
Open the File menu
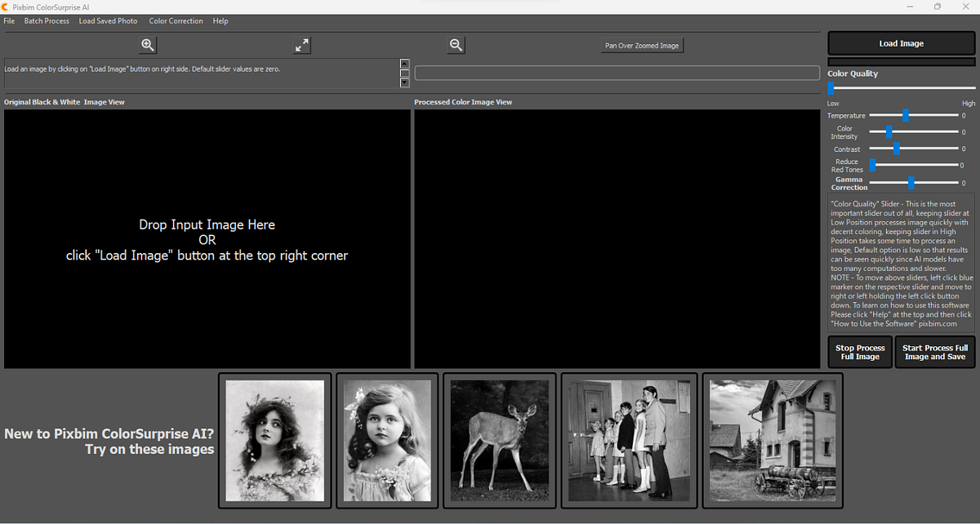pyautogui.click(x=9, y=20)
